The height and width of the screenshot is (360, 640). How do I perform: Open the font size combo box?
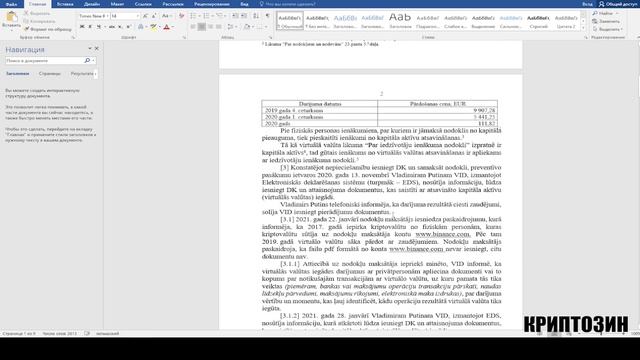point(125,16)
